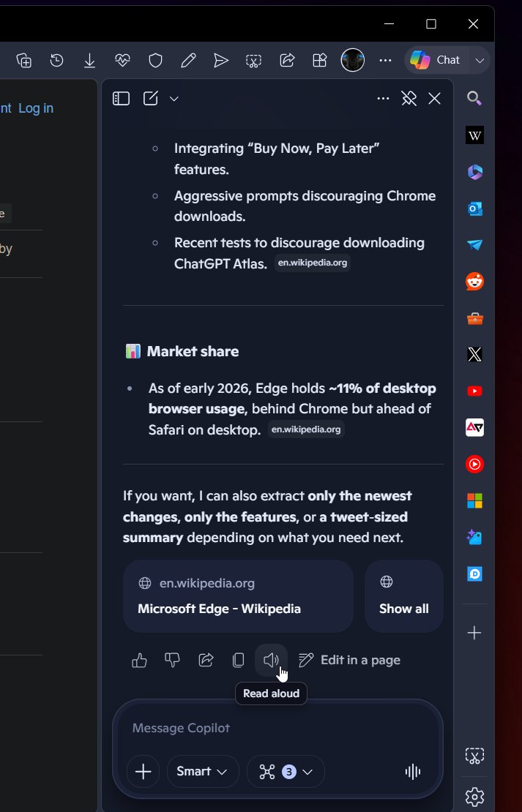Click the "Market share" heading text
The height and width of the screenshot is (812, 522).
point(193,352)
